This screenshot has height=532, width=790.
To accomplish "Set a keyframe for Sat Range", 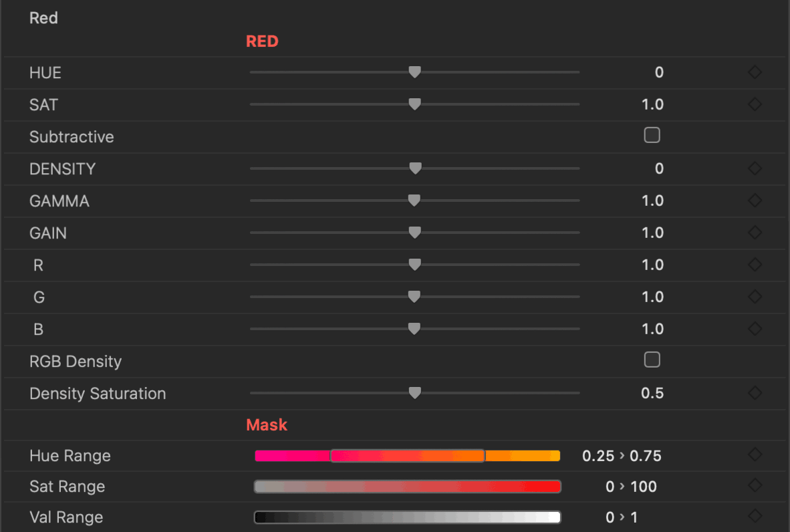I will 754,487.
